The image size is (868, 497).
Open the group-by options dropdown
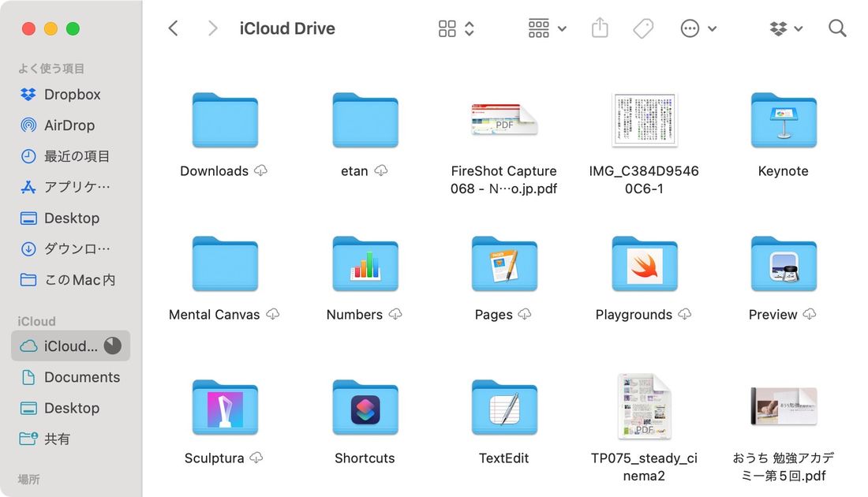point(547,28)
